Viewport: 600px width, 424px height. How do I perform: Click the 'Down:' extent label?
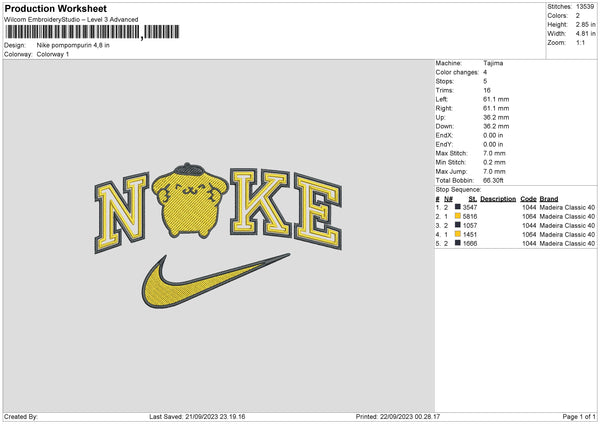coord(445,126)
